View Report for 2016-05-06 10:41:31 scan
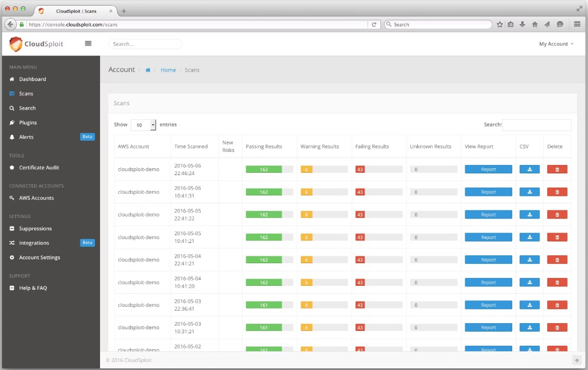This screenshot has width=588, height=370. pos(488,191)
